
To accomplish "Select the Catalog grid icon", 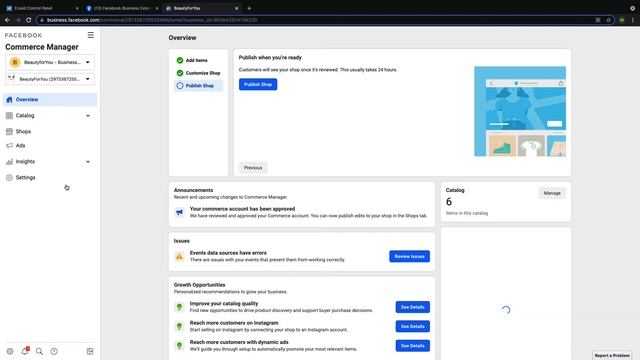I will (x=9, y=116).
